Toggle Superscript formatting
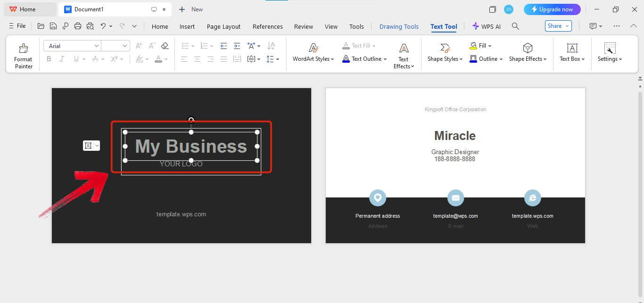 pos(114,59)
